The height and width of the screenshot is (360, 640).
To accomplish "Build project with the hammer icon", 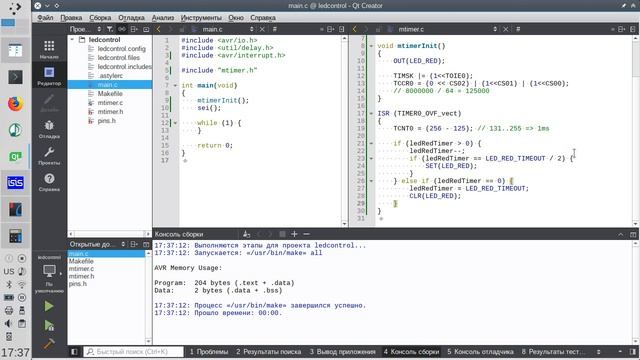I will tap(49, 344).
